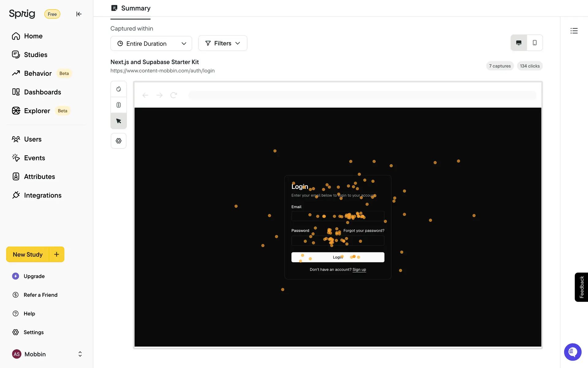This screenshot has height=368, width=588.
Task: Expand the Mobbin account switcher
Action: (x=80, y=354)
